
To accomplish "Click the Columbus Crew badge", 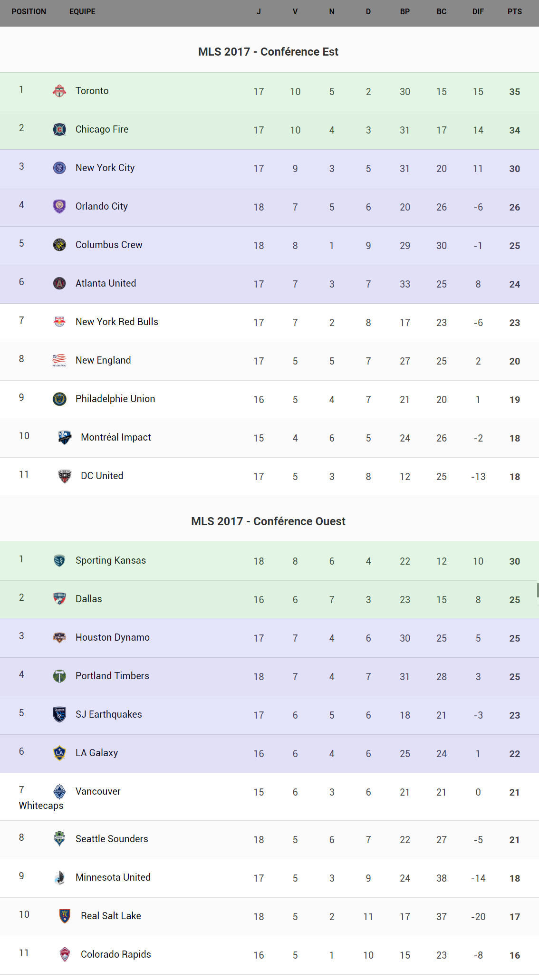I will pos(59,245).
